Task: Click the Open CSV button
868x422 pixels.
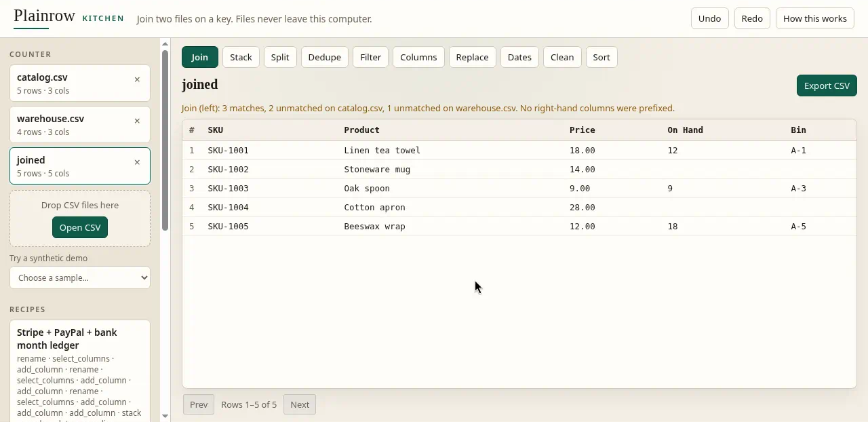Action: coord(80,227)
